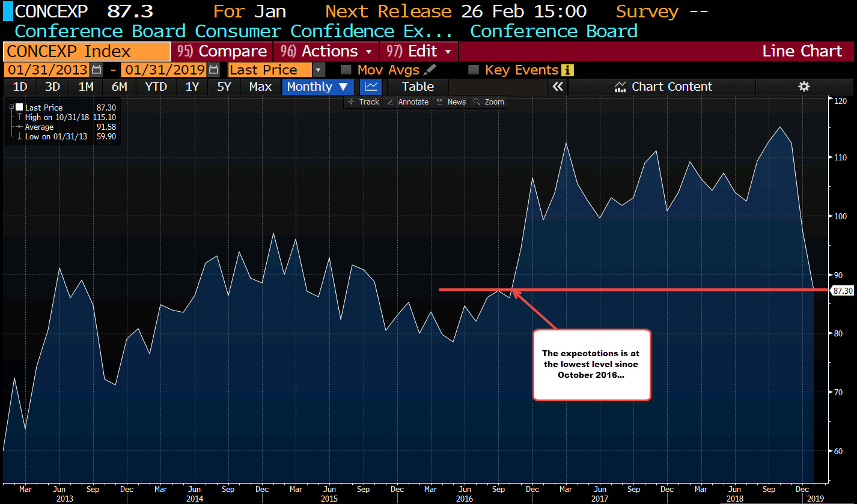Activate the Track crosshair tool
The width and height of the screenshot is (857, 504).
pyautogui.click(x=364, y=102)
